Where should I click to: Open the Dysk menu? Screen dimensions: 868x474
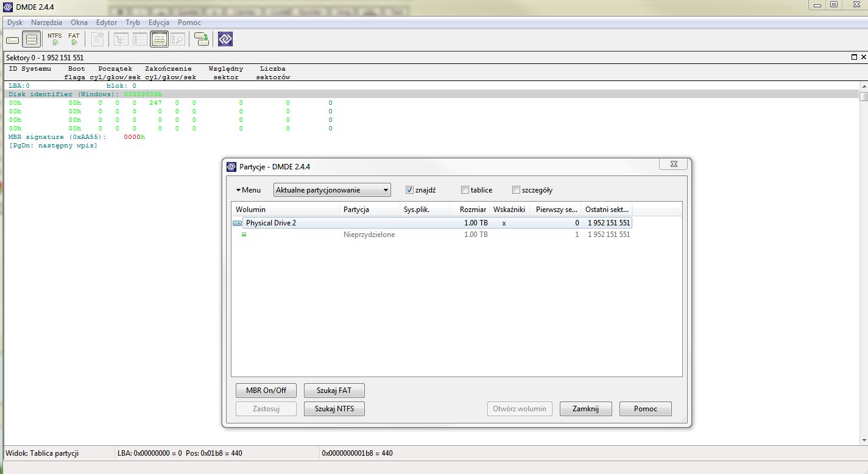[15, 23]
